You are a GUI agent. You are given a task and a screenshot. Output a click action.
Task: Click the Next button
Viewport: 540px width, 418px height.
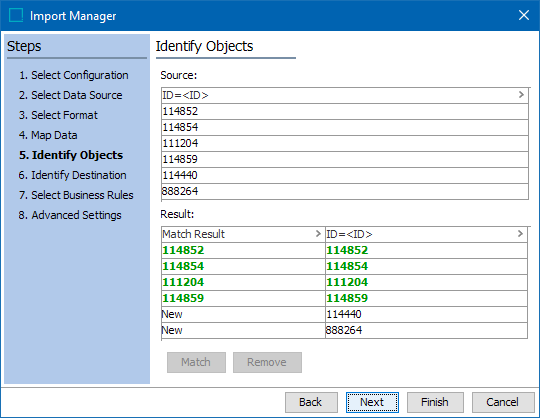[x=372, y=402]
